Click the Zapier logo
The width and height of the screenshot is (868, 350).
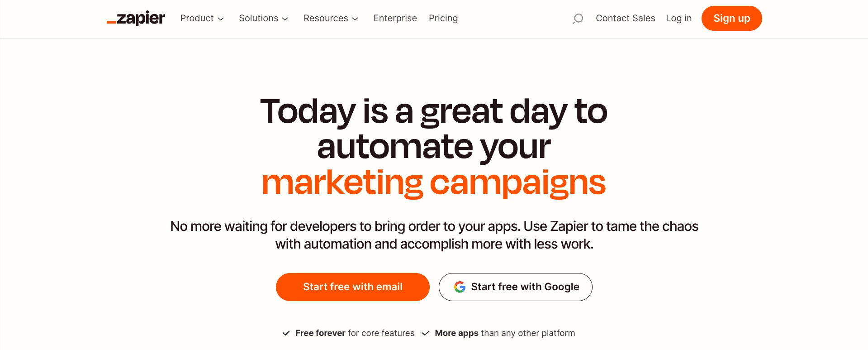(136, 18)
